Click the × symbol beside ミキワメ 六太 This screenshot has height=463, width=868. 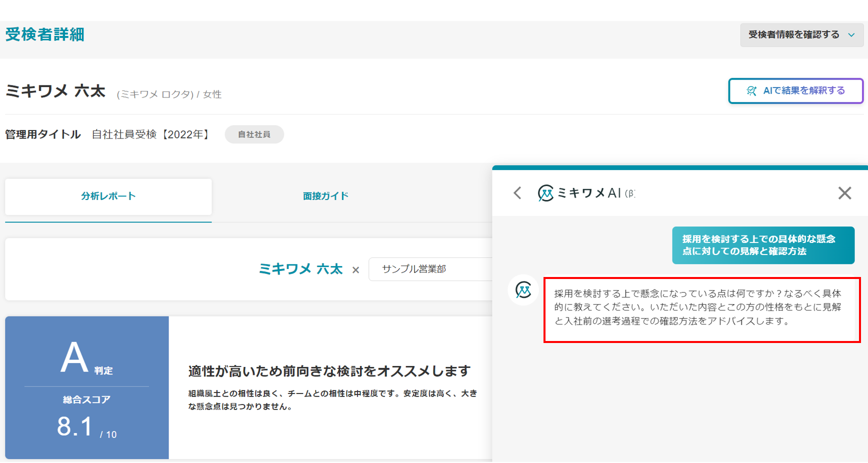355,270
